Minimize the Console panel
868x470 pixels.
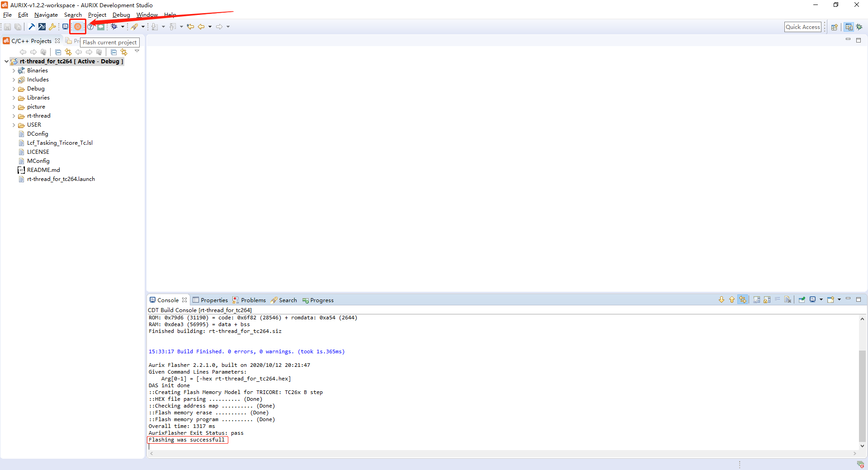(848, 299)
